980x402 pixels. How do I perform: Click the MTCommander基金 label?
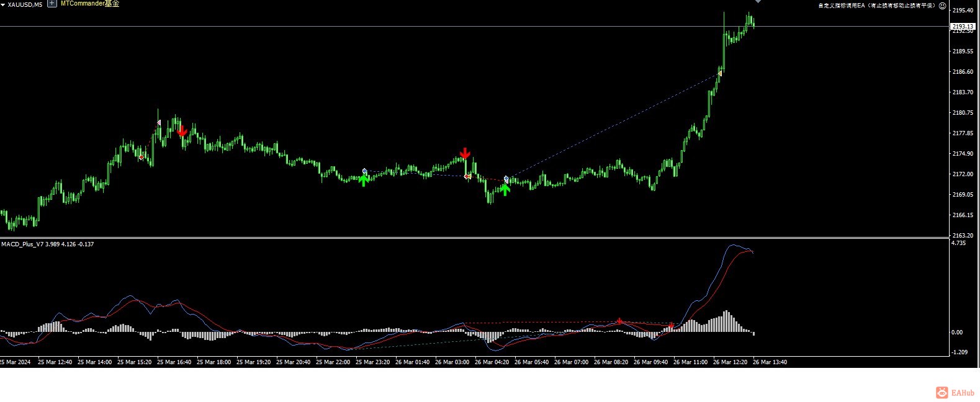pyautogui.click(x=90, y=4)
